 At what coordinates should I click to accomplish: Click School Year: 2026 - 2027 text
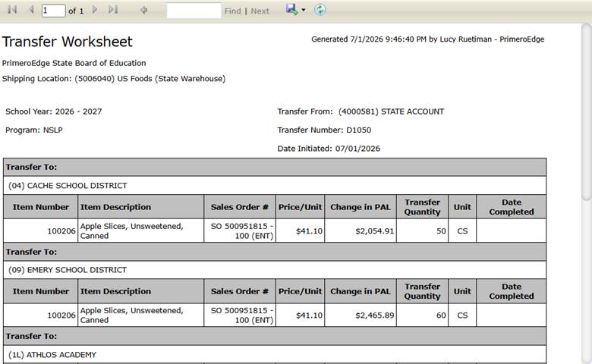click(x=54, y=111)
